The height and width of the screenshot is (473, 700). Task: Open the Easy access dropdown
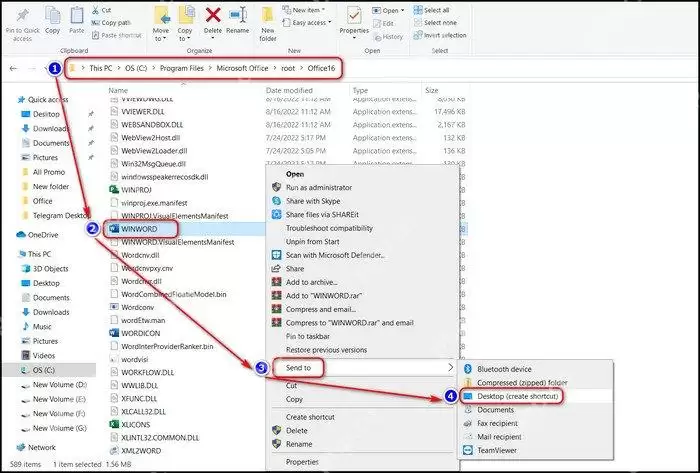click(x=307, y=22)
